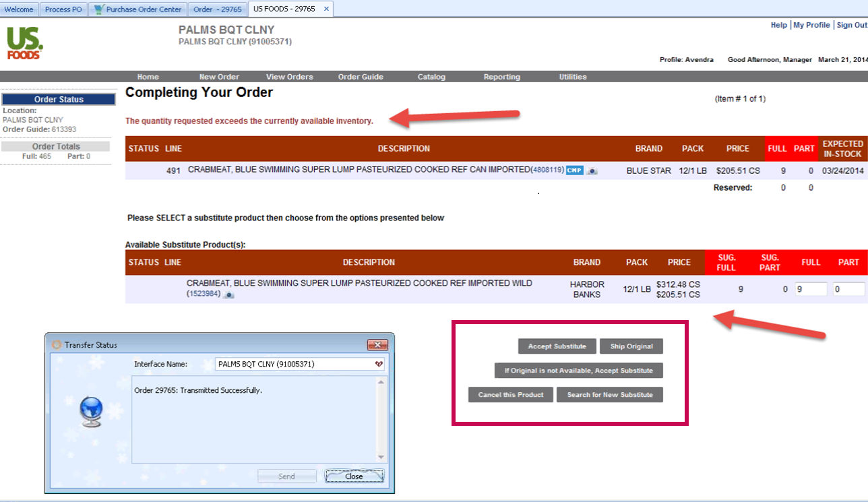Close the US FOODS - 29765 tab with its X
Image resolution: width=868 pixels, height=502 pixels.
(326, 9)
